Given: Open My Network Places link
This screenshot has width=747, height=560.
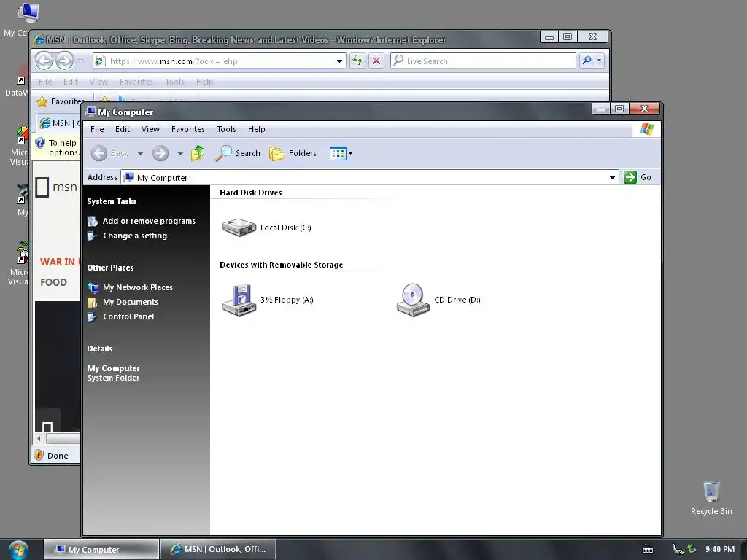Looking at the screenshot, I should [x=138, y=287].
